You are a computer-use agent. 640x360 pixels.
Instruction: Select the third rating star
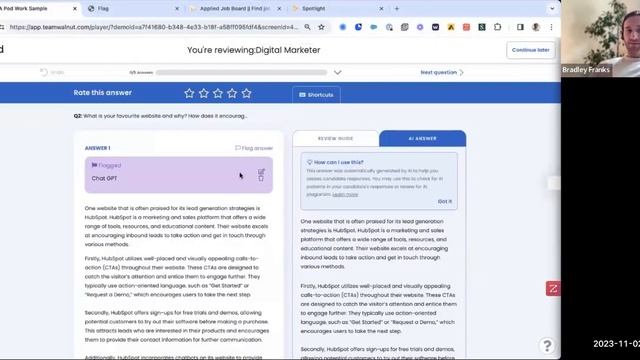[218, 93]
